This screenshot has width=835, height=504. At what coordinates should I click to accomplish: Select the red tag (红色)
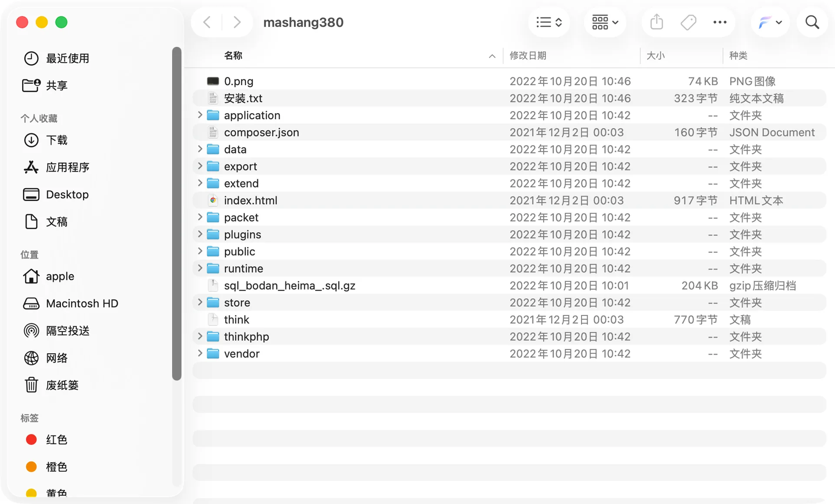click(x=46, y=440)
